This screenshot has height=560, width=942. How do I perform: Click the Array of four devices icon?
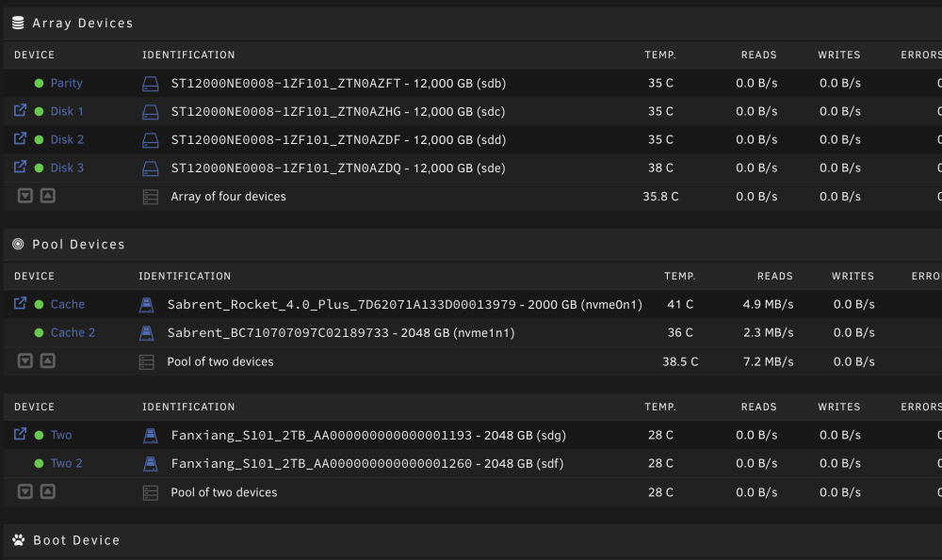pyautogui.click(x=150, y=197)
